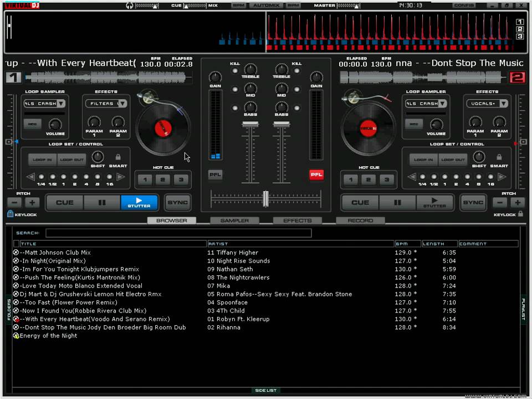Pause the left deck playback
Image resolution: width=532 pixels, height=399 pixels.
click(101, 203)
